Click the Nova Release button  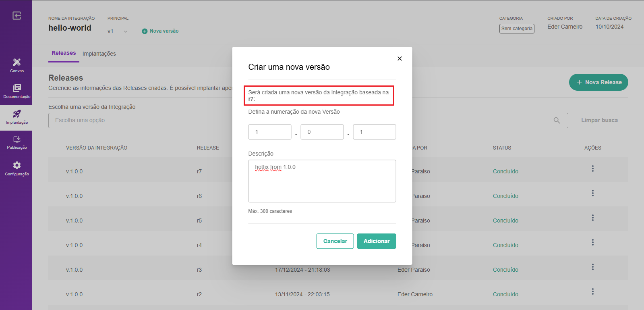(x=598, y=82)
